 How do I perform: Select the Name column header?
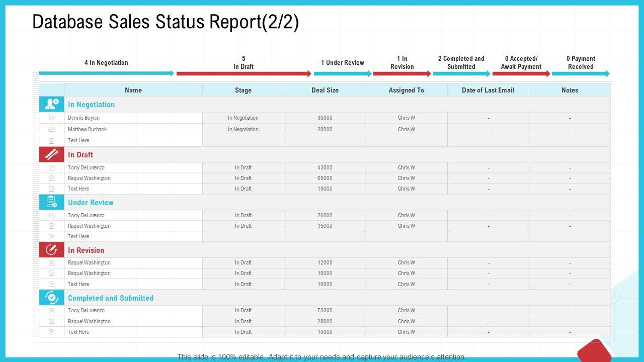click(133, 90)
